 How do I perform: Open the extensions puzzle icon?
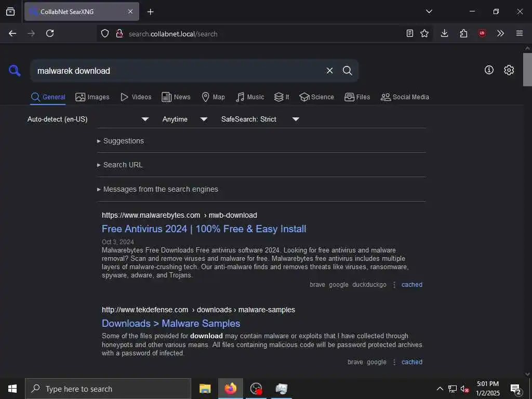[x=463, y=33]
